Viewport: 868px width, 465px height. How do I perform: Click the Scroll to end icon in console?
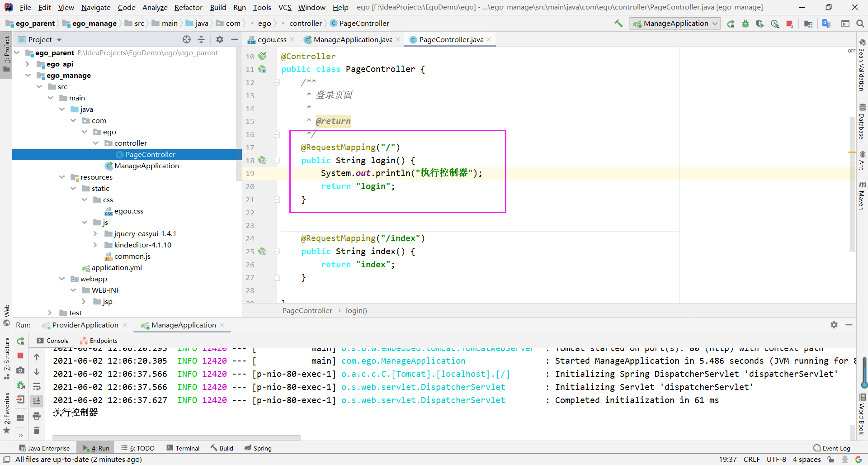coord(37,401)
